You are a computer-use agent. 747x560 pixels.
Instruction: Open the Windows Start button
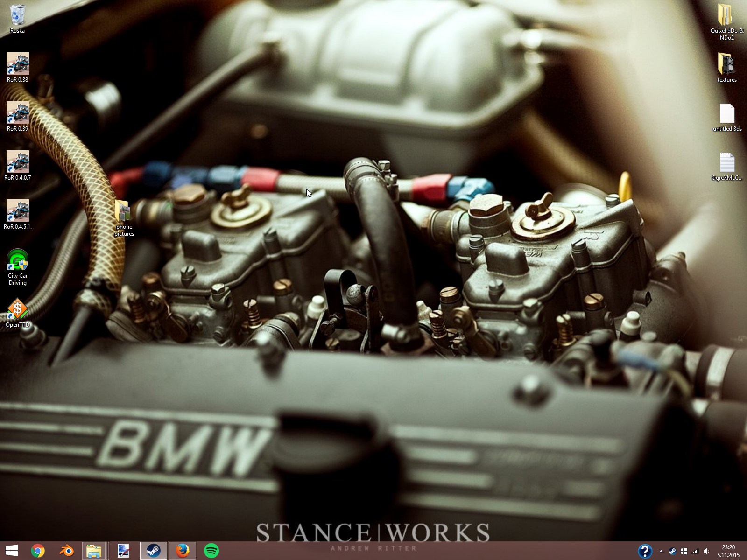12,551
